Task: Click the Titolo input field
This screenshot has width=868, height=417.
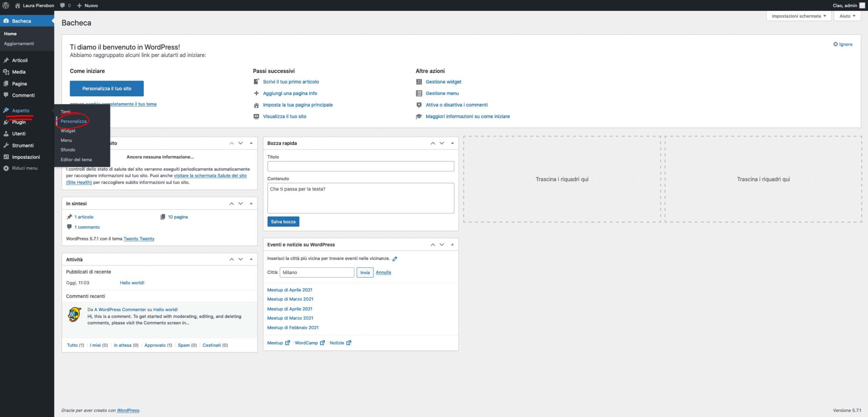Action: [361, 166]
